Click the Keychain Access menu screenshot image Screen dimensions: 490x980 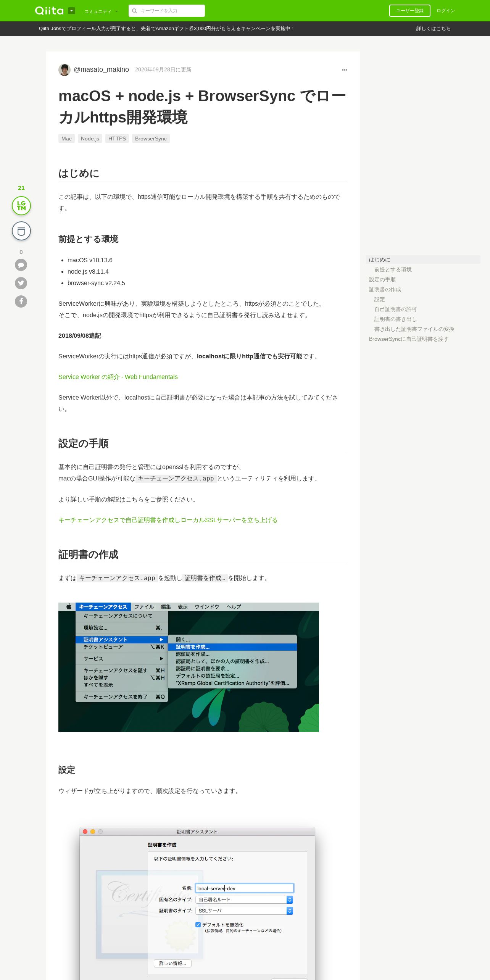point(189,667)
